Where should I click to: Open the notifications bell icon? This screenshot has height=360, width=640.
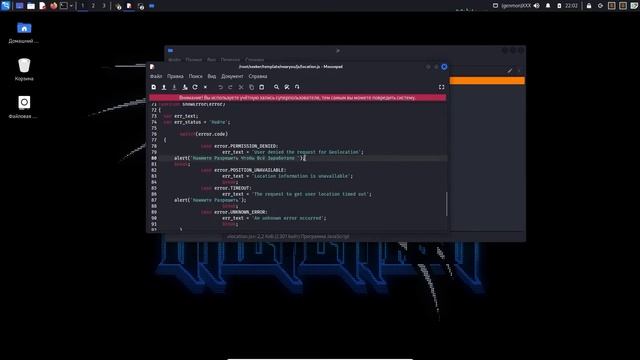pyautogui.click(x=548, y=6)
